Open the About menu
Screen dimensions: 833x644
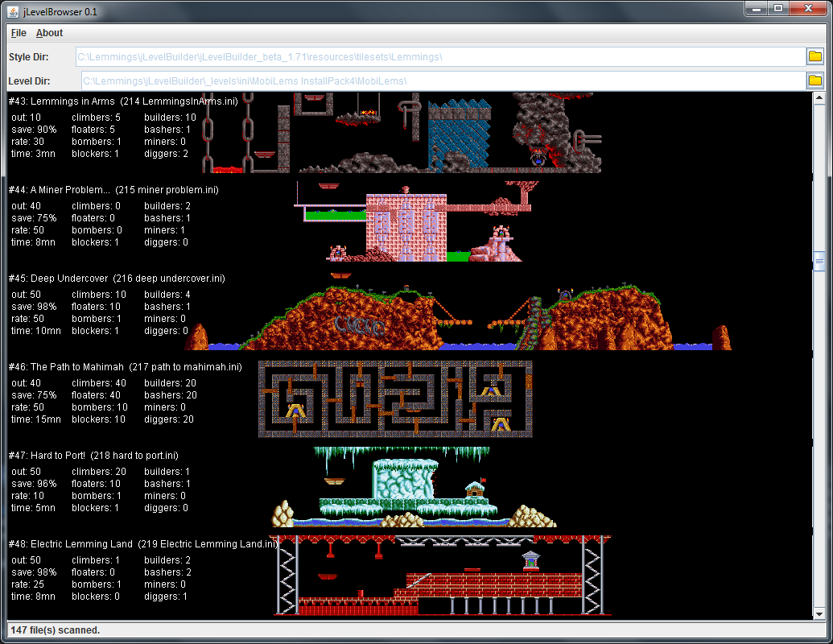point(49,33)
